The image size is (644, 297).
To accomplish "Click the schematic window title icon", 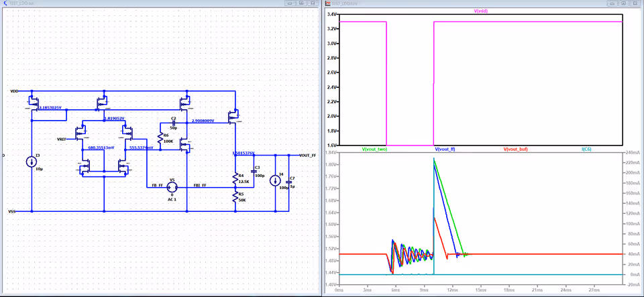I will tap(5, 3).
